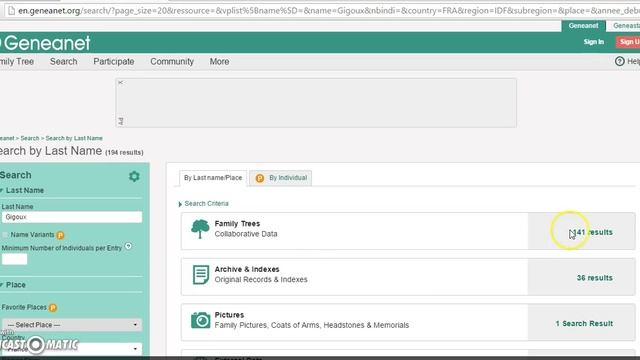Click the 'Collaborative Data' text
This screenshot has width=640, height=360.
(246, 234)
